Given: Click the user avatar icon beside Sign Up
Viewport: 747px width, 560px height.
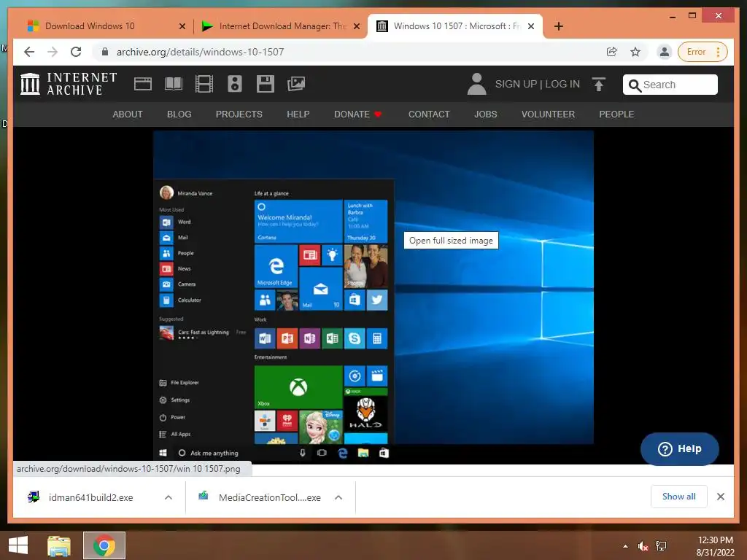Looking at the screenshot, I should [476, 84].
